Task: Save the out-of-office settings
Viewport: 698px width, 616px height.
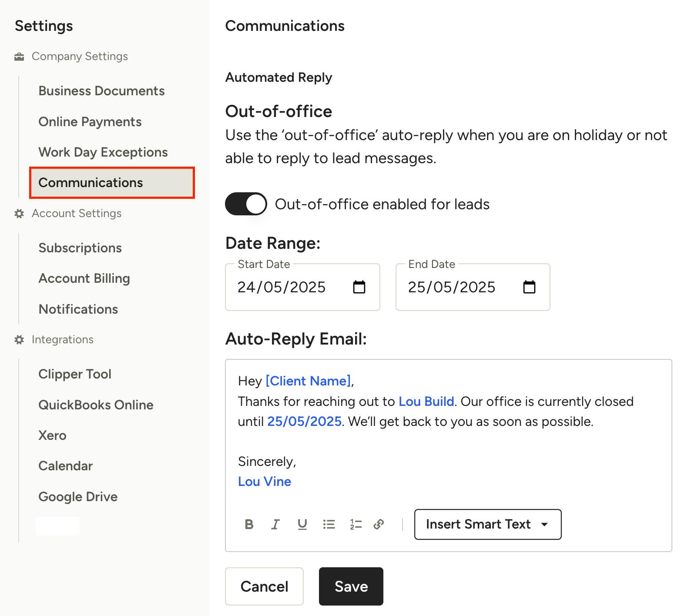Action: pyautogui.click(x=351, y=586)
